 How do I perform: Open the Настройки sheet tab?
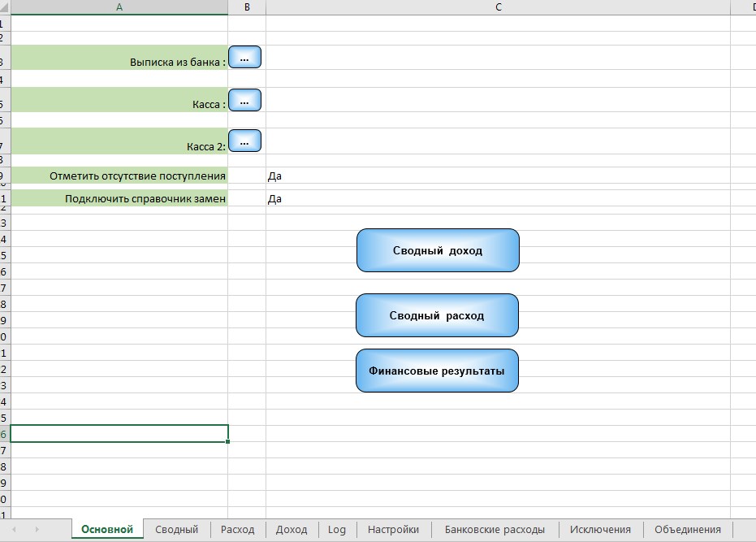(x=393, y=530)
